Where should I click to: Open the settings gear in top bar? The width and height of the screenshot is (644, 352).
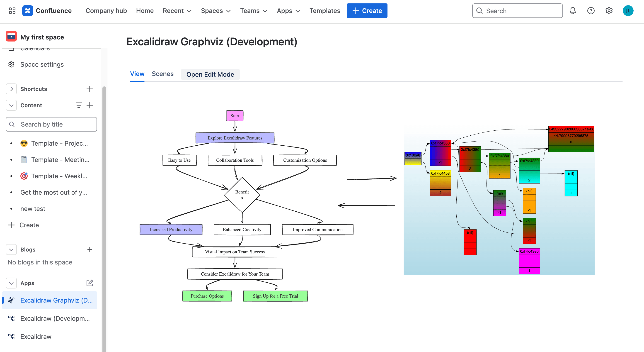click(609, 11)
